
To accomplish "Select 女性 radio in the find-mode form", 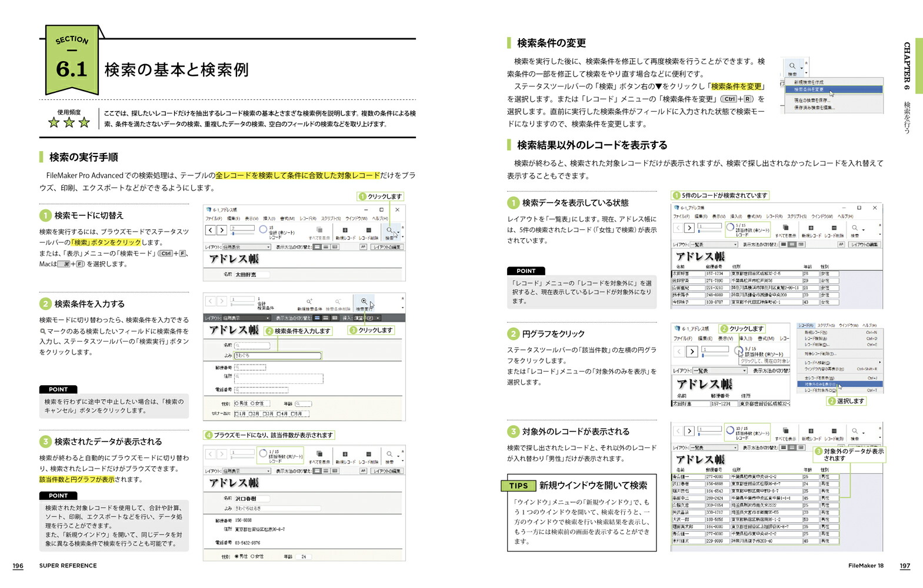I will (252, 404).
